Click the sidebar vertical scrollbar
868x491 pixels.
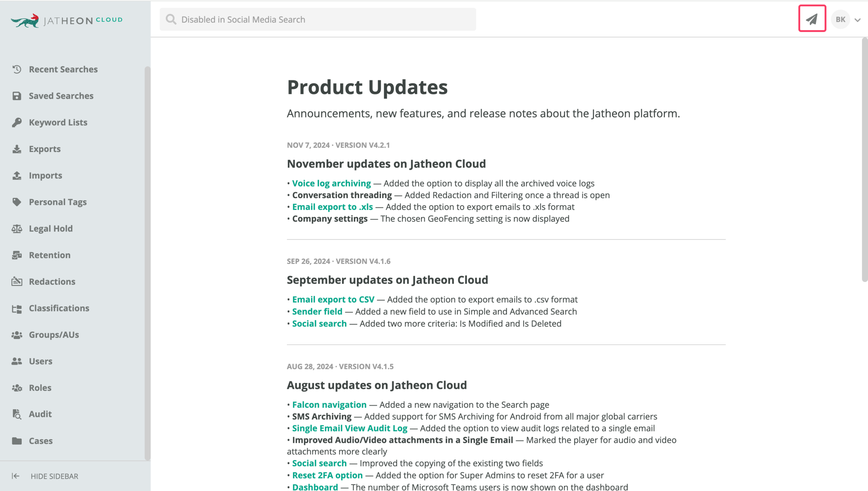[147, 263]
